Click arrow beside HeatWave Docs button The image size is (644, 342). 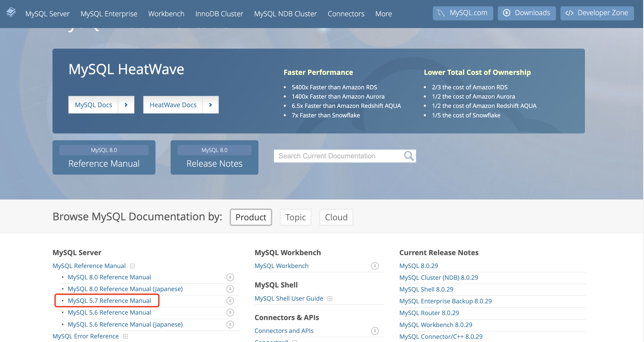[210, 105]
